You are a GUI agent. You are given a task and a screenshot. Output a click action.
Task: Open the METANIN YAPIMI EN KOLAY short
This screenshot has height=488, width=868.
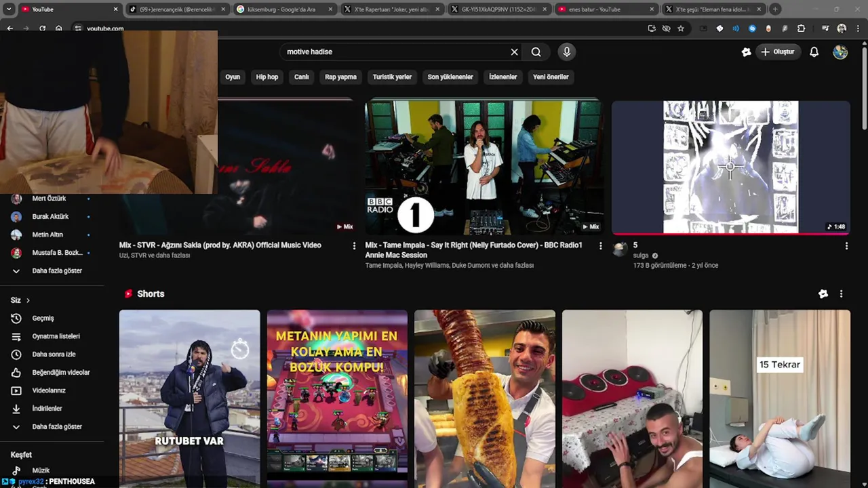[x=337, y=399]
